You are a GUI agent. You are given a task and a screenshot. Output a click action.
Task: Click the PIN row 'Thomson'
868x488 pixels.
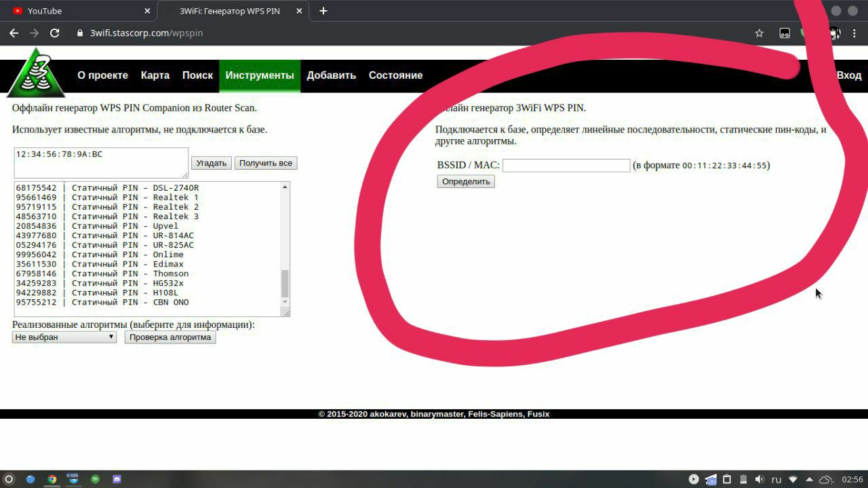point(102,274)
